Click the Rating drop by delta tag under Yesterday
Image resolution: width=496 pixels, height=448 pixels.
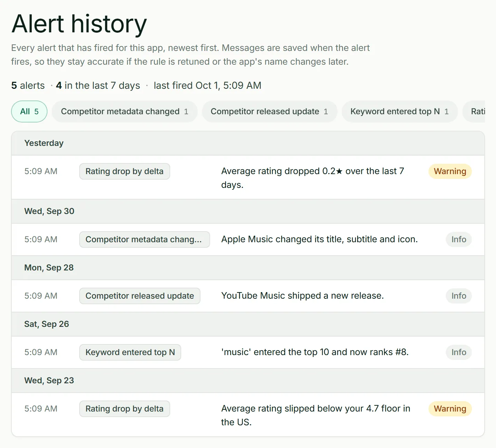pos(125,171)
